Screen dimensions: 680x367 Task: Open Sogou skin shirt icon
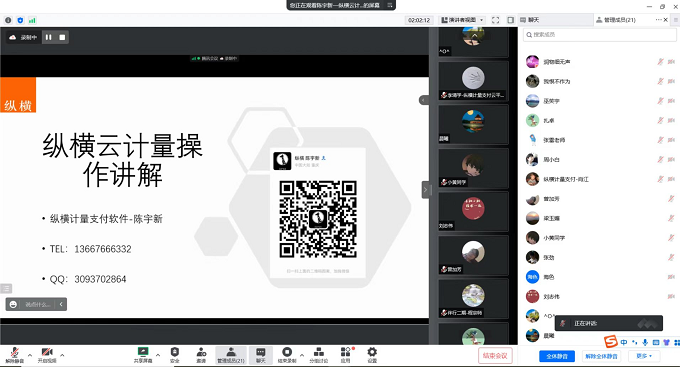click(667, 342)
